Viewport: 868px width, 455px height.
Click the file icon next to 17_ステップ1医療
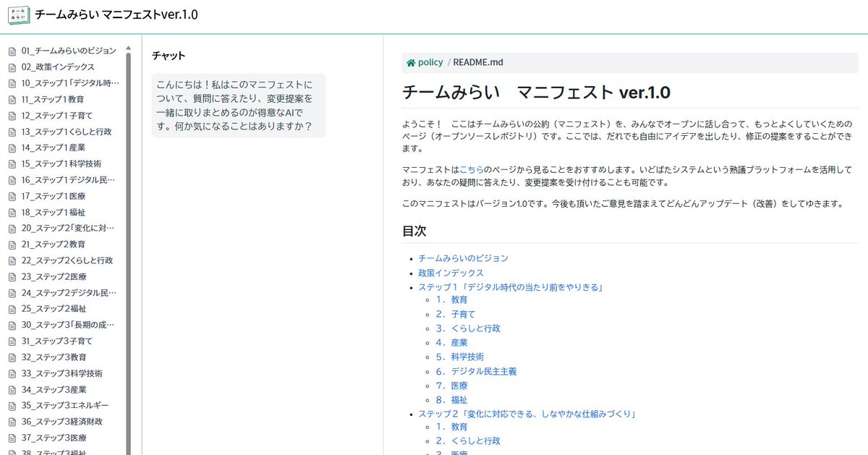point(12,195)
